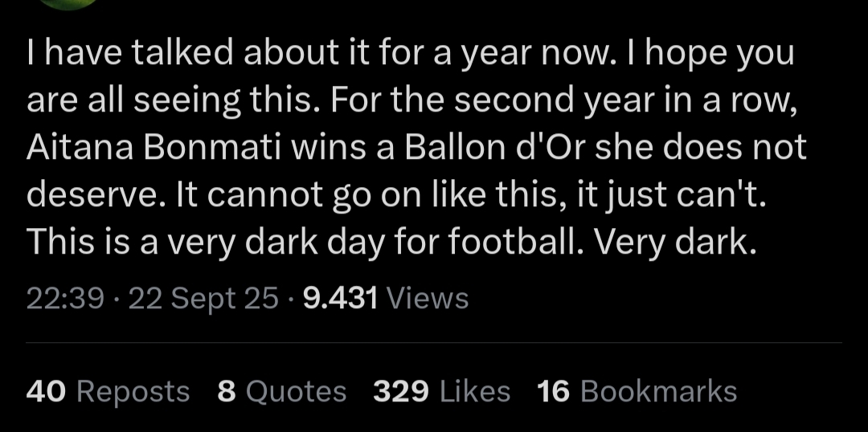
Task: Click the "Likes" label
Action: tap(476, 391)
